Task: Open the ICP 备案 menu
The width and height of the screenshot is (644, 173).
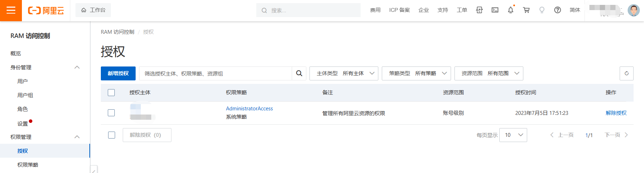Action: click(x=400, y=10)
